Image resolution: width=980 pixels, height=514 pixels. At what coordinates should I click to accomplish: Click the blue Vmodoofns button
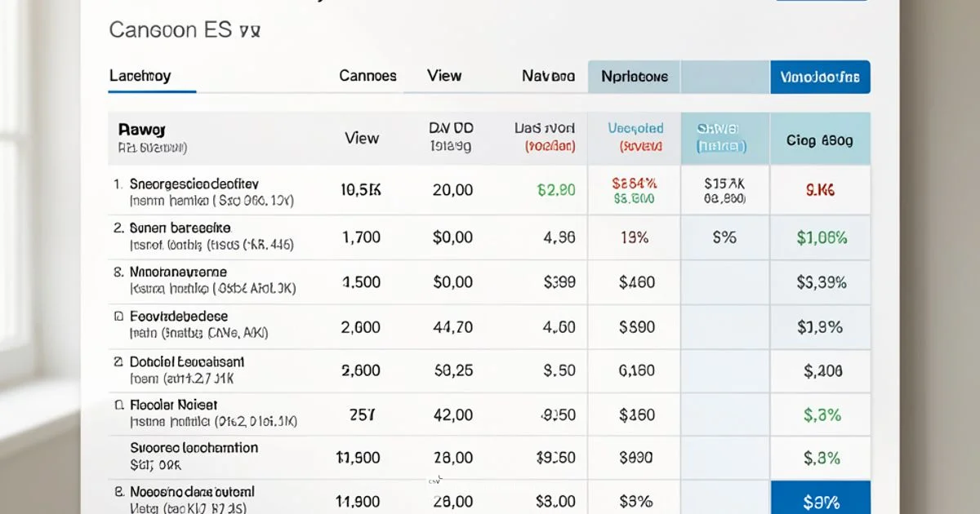point(820,76)
